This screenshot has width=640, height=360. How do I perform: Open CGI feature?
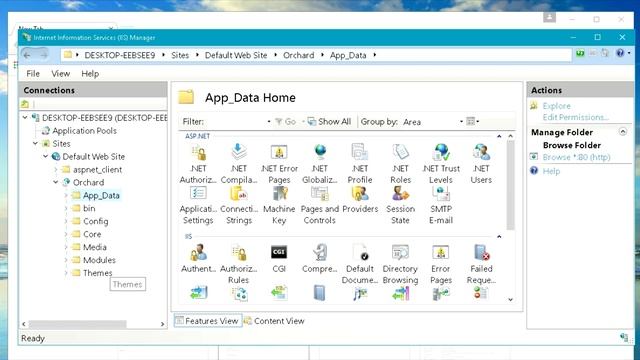[279, 259]
